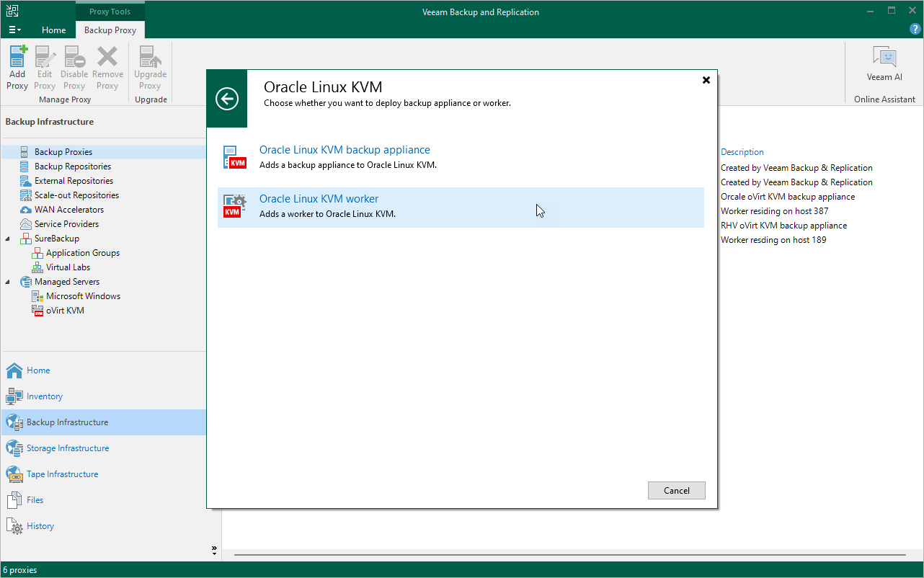Click the wizard back arrow icon
This screenshot has width=924, height=578.
[x=227, y=99]
